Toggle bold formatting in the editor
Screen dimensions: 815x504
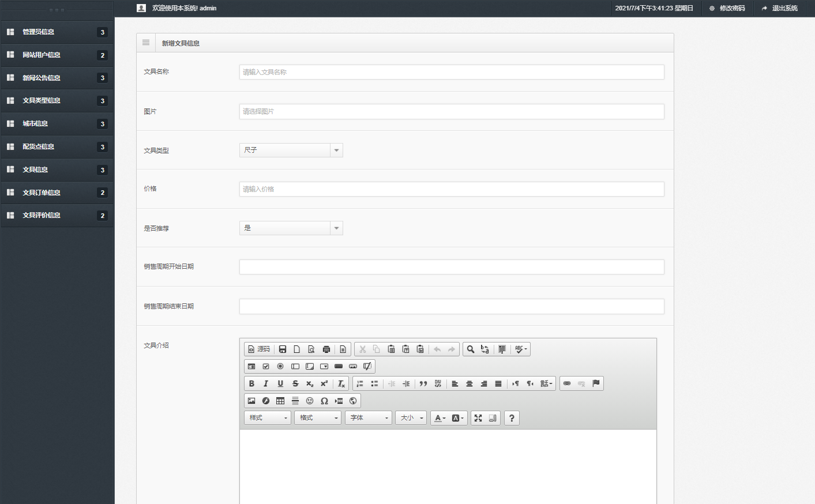251,383
